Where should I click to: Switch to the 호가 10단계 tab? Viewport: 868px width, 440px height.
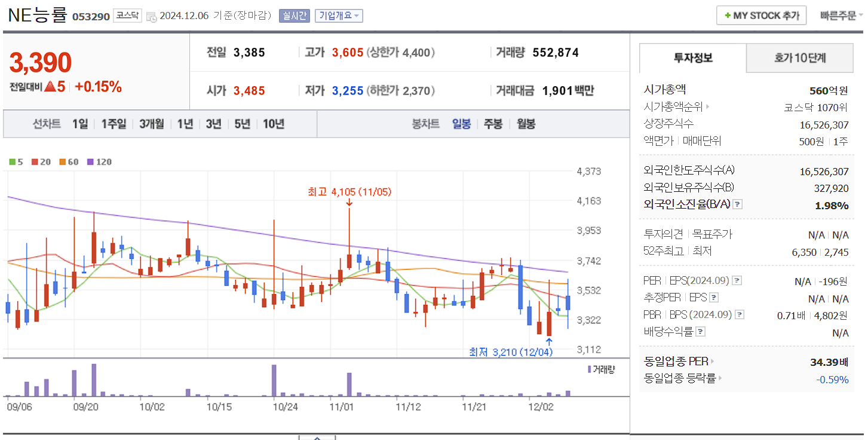tap(799, 58)
